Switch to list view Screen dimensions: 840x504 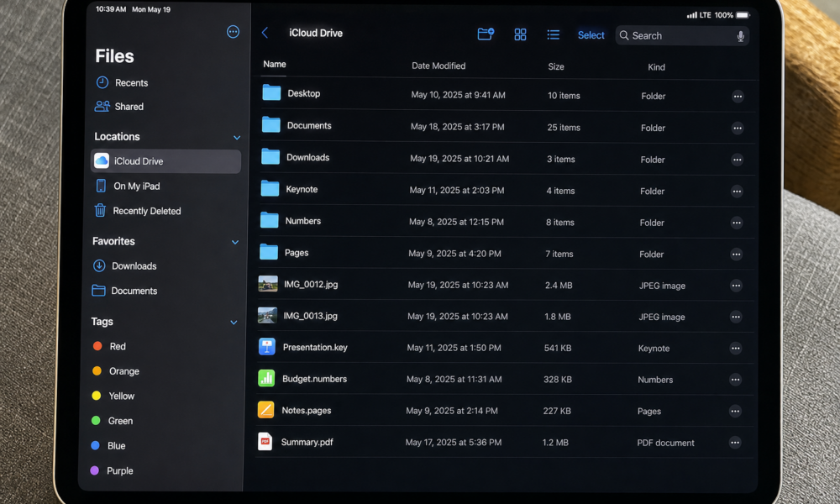[x=553, y=34]
